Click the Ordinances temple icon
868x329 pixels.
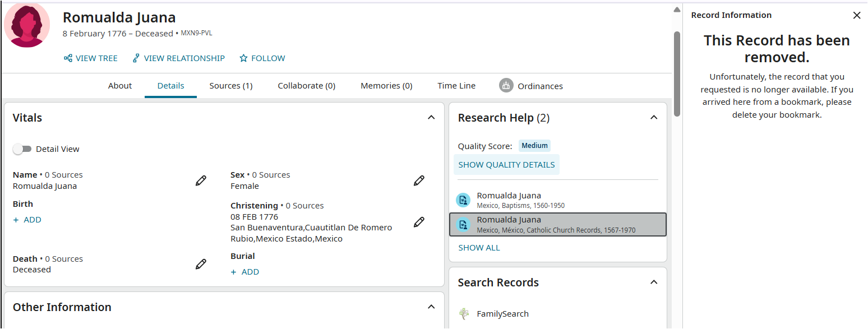(x=506, y=86)
